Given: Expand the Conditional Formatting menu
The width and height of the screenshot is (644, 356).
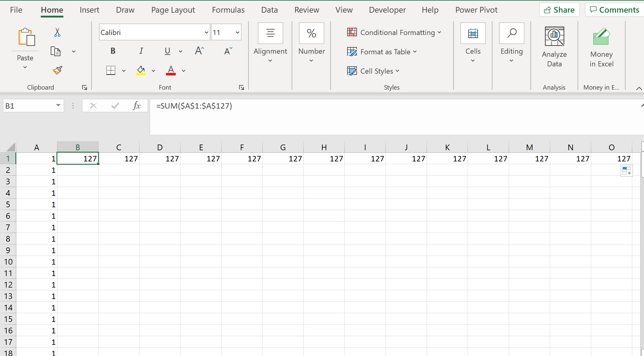Looking at the screenshot, I should tap(394, 32).
